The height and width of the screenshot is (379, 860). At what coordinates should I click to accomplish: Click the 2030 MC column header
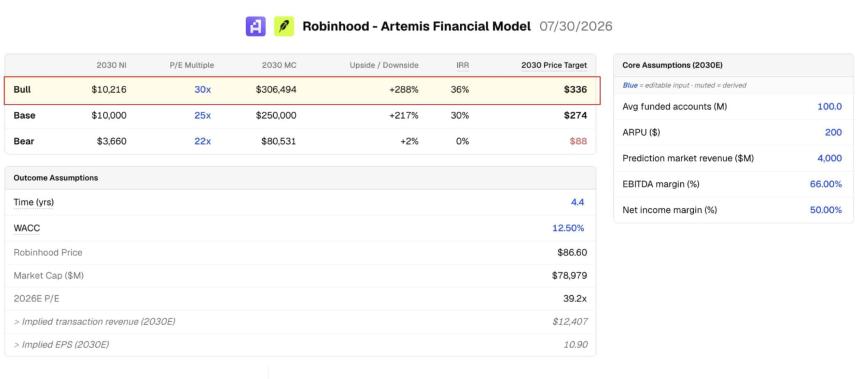[x=279, y=65]
